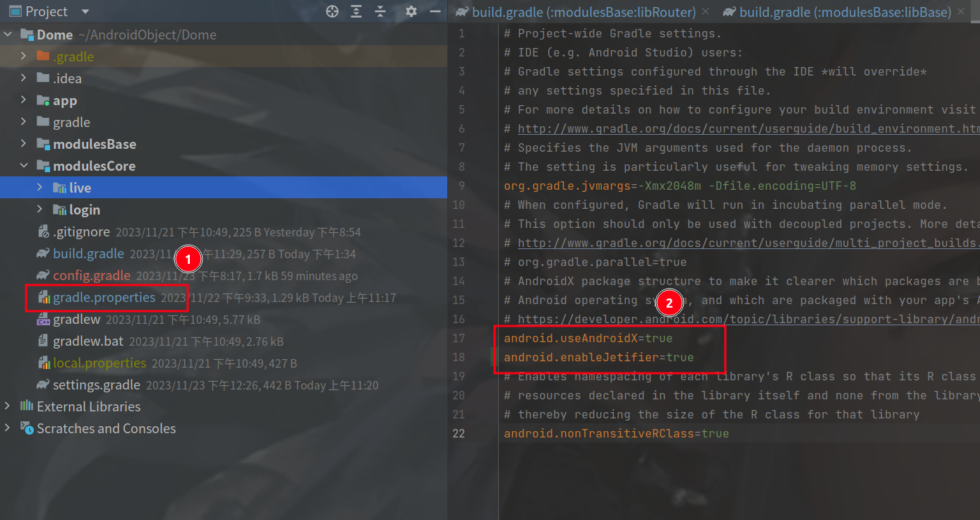The width and height of the screenshot is (980, 520).
Task: Click the Project tool window title icon
Action: click(15, 12)
